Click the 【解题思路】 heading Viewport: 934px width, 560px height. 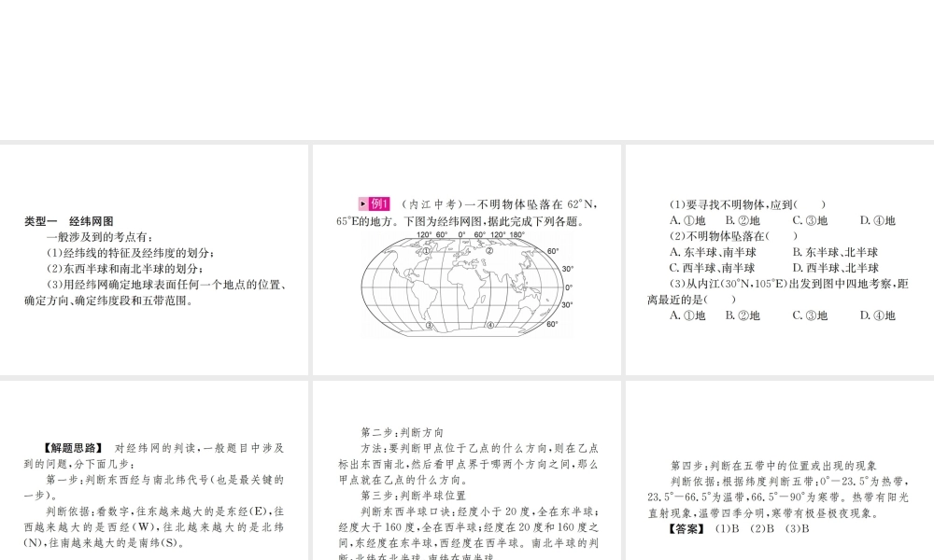(x=73, y=448)
